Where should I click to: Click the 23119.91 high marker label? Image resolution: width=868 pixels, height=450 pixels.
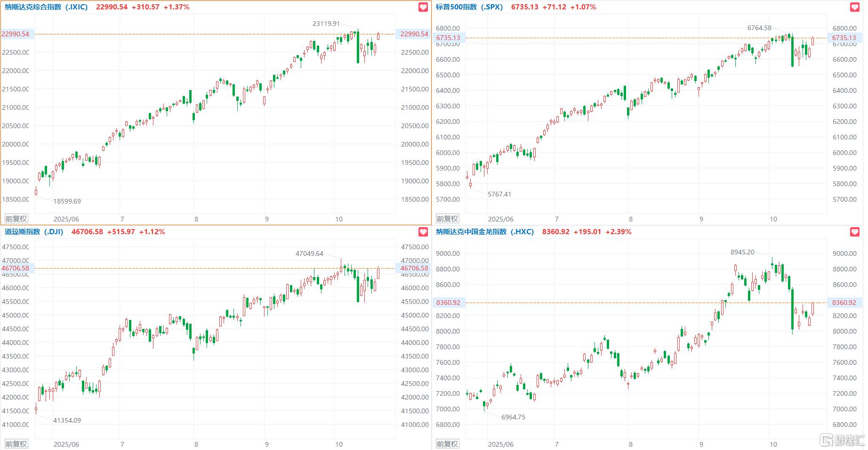tap(326, 23)
